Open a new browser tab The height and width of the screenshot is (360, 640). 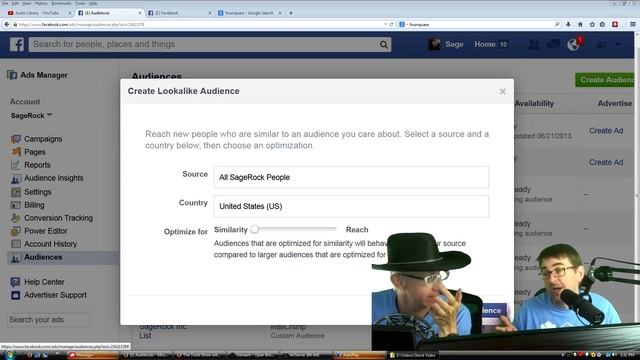click(x=291, y=13)
